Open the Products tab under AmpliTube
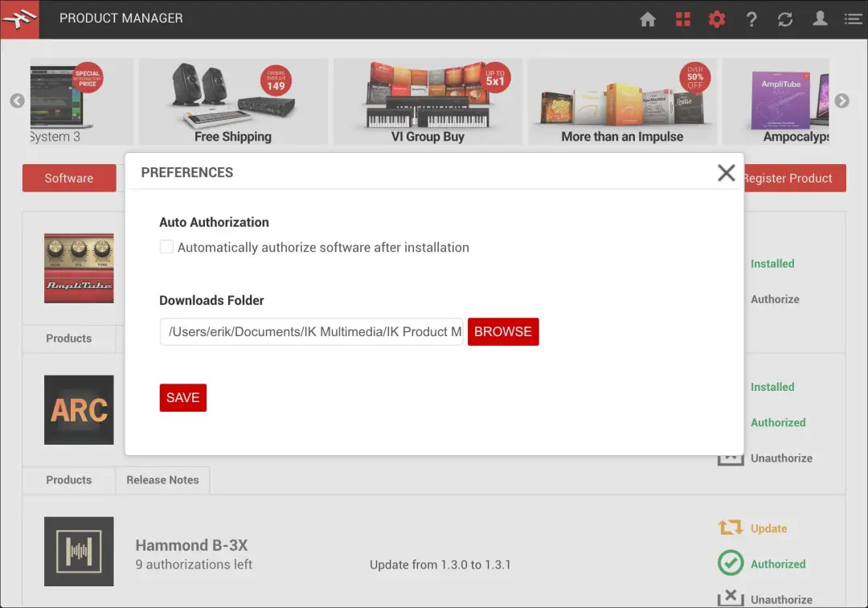 [x=69, y=339]
